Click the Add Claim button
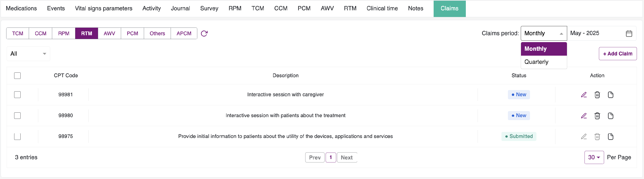The height and width of the screenshot is (179, 644). coord(618,54)
